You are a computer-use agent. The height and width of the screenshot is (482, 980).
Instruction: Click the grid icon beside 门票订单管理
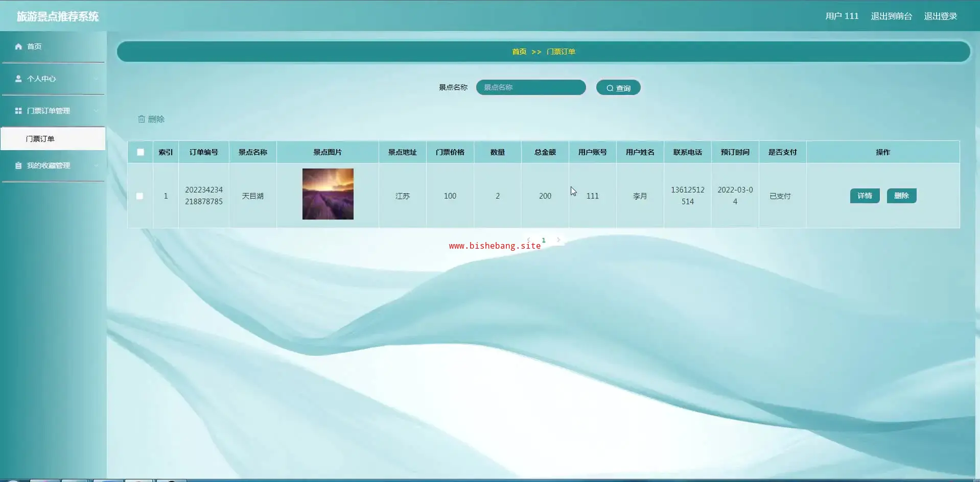[18, 111]
